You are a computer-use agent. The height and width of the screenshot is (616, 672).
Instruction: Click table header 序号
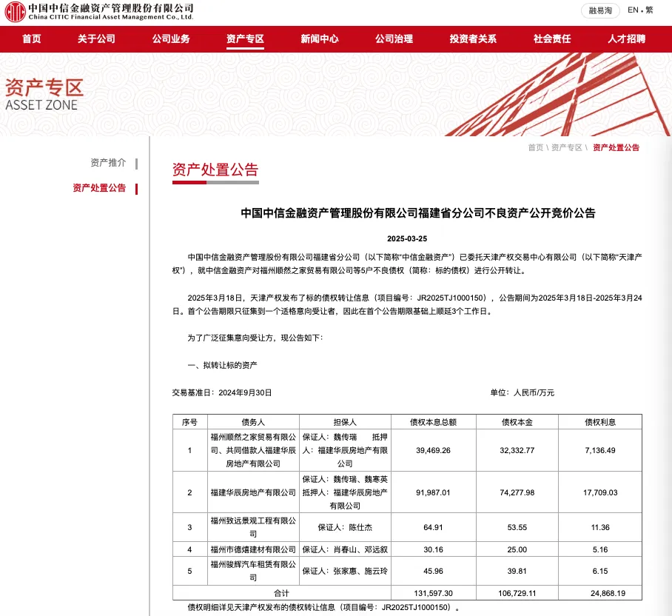pyautogui.click(x=189, y=422)
